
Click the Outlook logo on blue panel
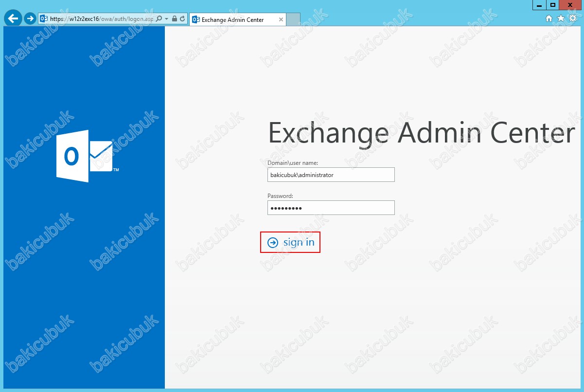pyautogui.click(x=88, y=156)
